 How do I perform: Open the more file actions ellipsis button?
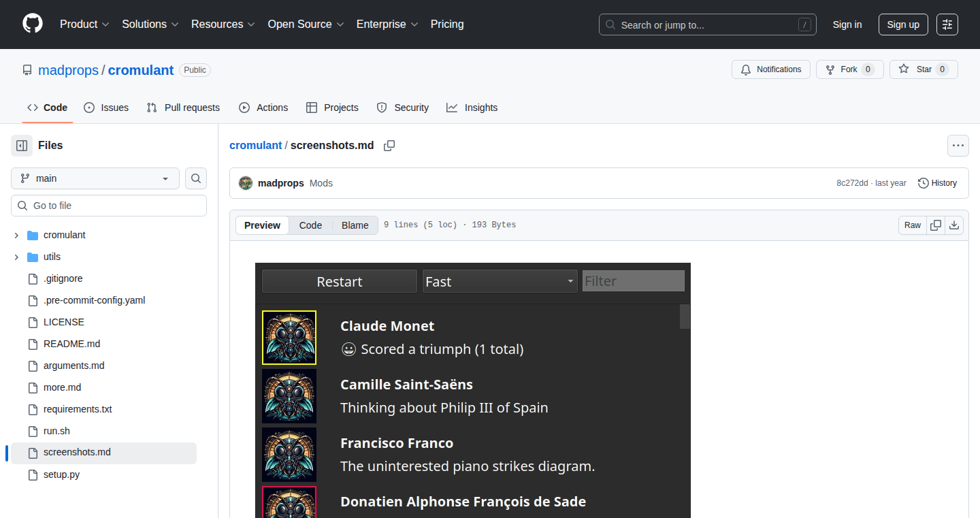pyautogui.click(x=958, y=146)
